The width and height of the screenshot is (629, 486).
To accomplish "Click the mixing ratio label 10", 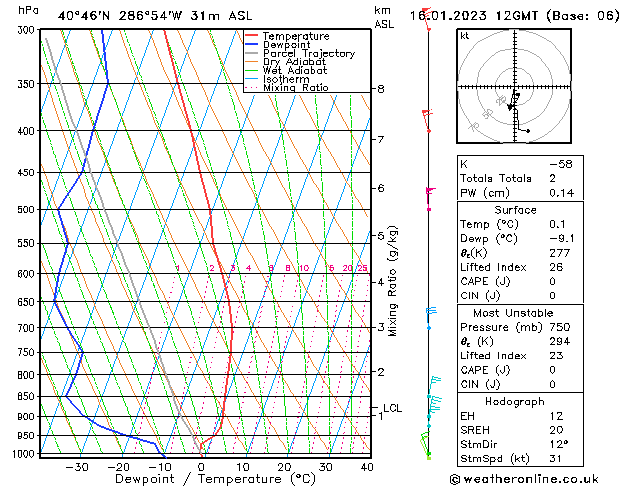I will (x=304, y=268).
